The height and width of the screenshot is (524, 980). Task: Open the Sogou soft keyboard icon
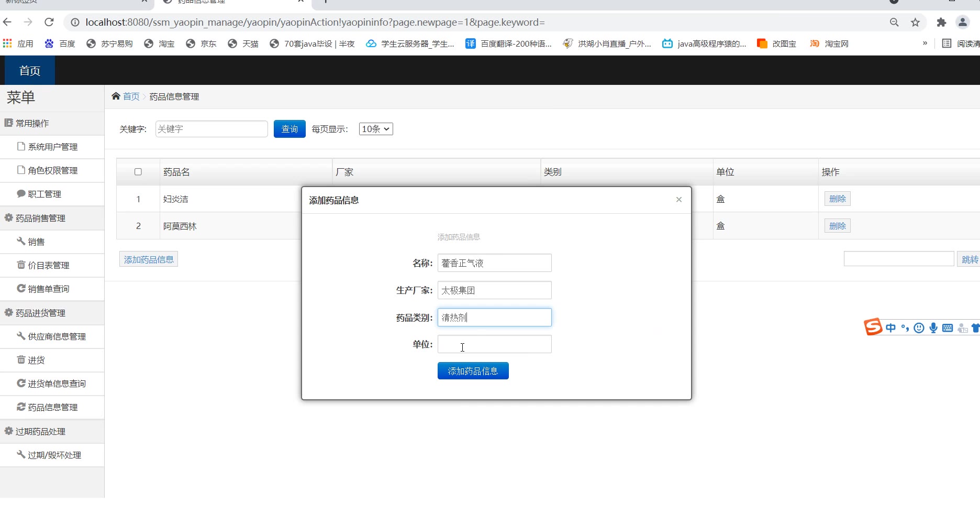tap(947, 328)
